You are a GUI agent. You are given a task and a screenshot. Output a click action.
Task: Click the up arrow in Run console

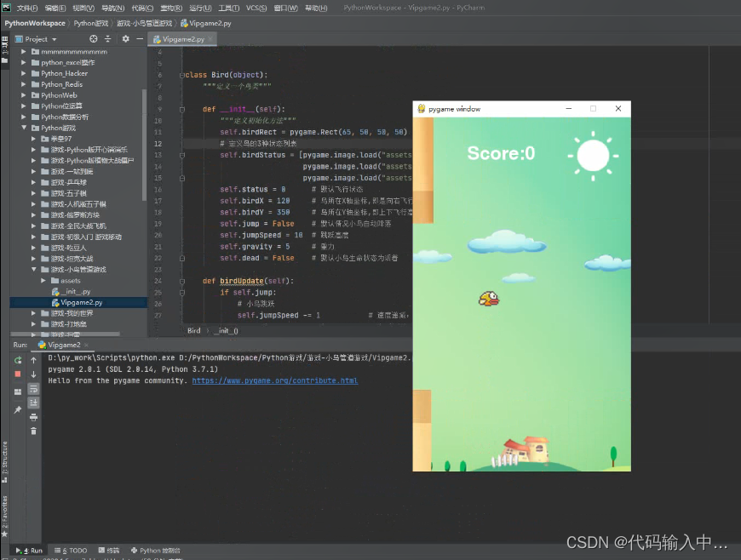click(33, 360)
